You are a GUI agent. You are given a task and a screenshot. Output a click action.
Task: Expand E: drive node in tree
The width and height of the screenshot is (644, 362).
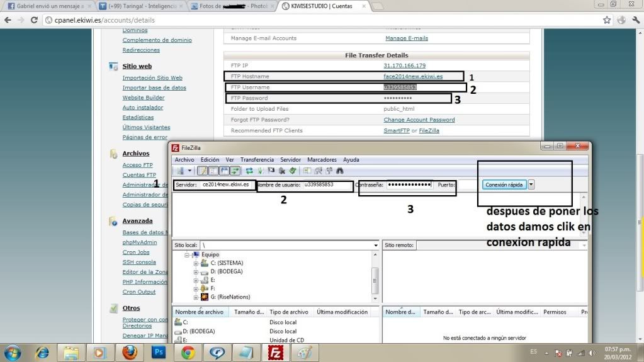tap(196, 280)
